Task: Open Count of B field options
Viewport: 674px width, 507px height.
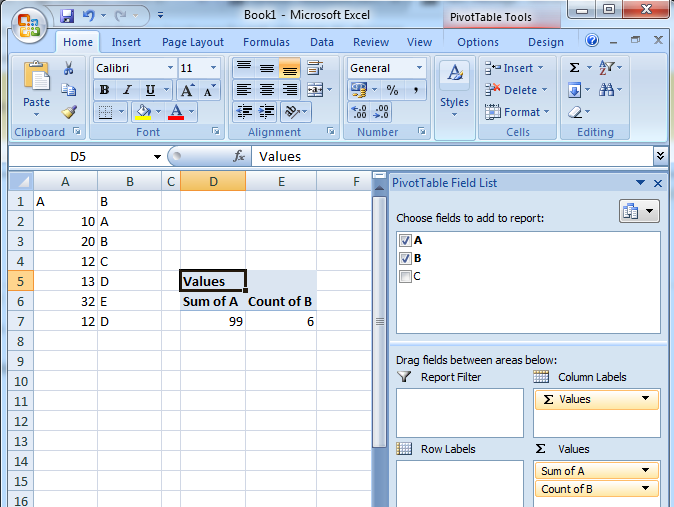Action: pyautogui.click(x=646, y=488)
